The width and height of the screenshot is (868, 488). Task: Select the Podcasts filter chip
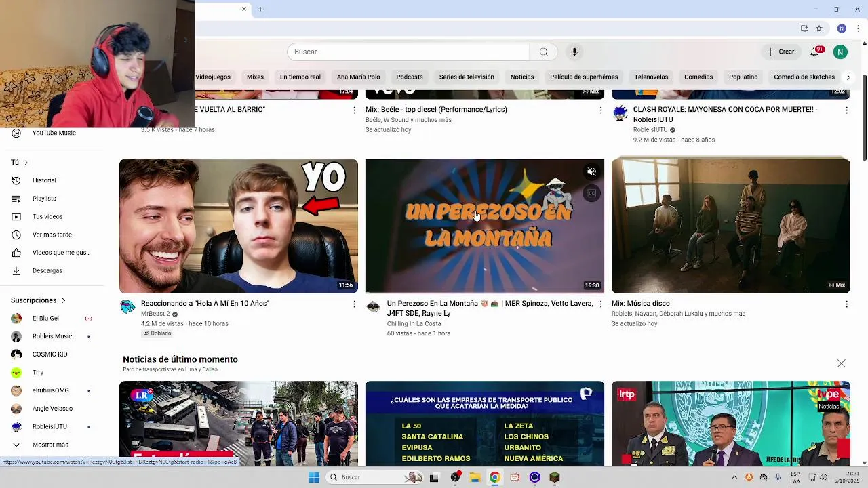[410, 77]
